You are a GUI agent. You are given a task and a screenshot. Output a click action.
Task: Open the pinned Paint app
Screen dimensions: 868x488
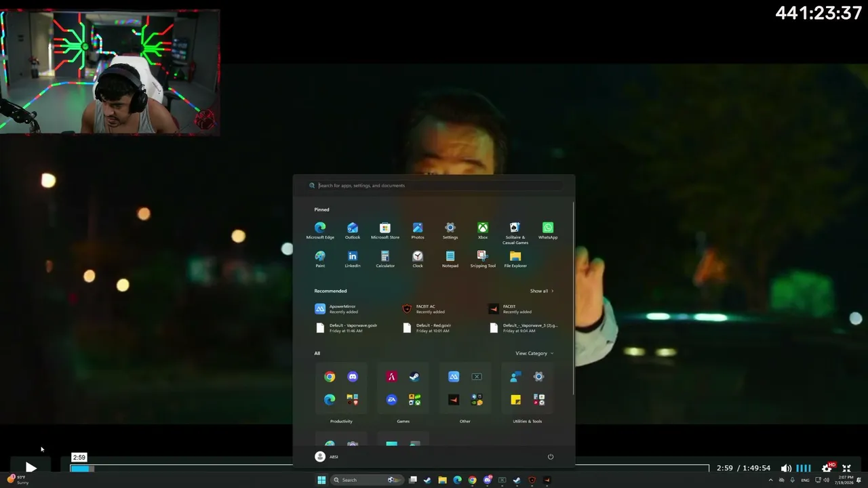(320, 259)
